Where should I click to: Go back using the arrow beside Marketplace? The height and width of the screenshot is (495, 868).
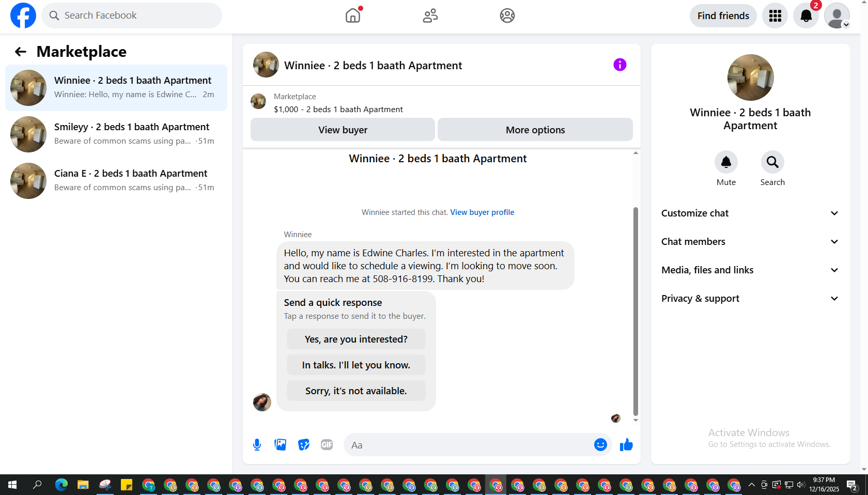click(x=21, y=52)
